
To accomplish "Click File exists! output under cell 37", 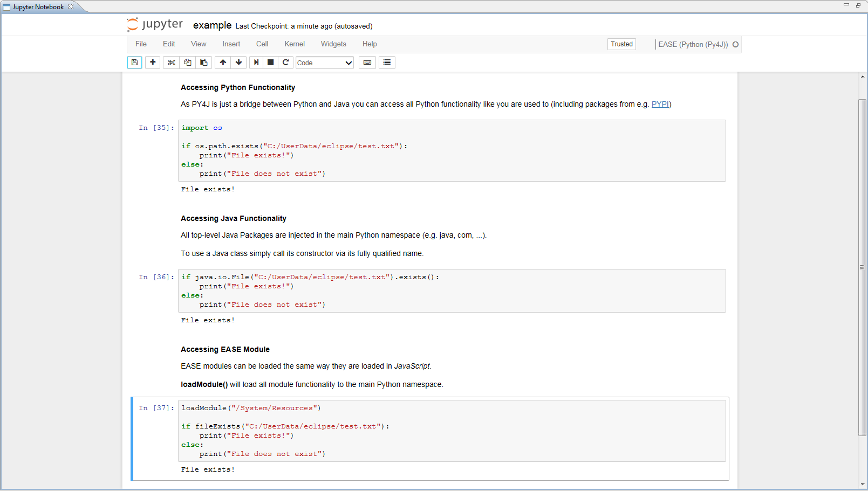I will pyautogui.click(x=208, y=469).
